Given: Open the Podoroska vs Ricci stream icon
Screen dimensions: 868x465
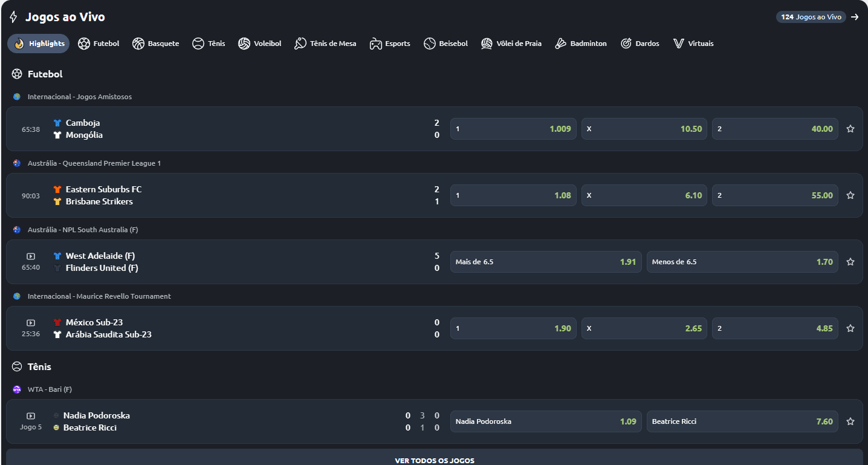Looking at the screenshot, I should tap(31, 416).
